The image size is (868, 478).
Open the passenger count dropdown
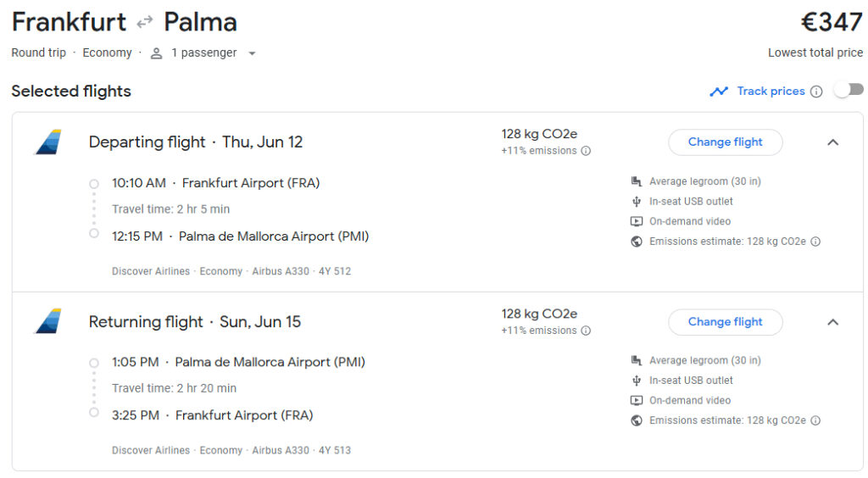[252, 53]
